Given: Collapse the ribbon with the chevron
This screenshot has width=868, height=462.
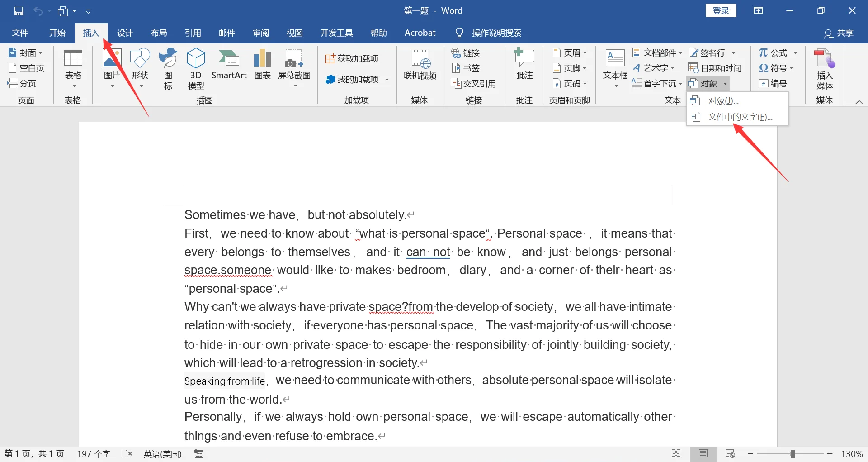Looking at the screenshot, I should (859, 102).
